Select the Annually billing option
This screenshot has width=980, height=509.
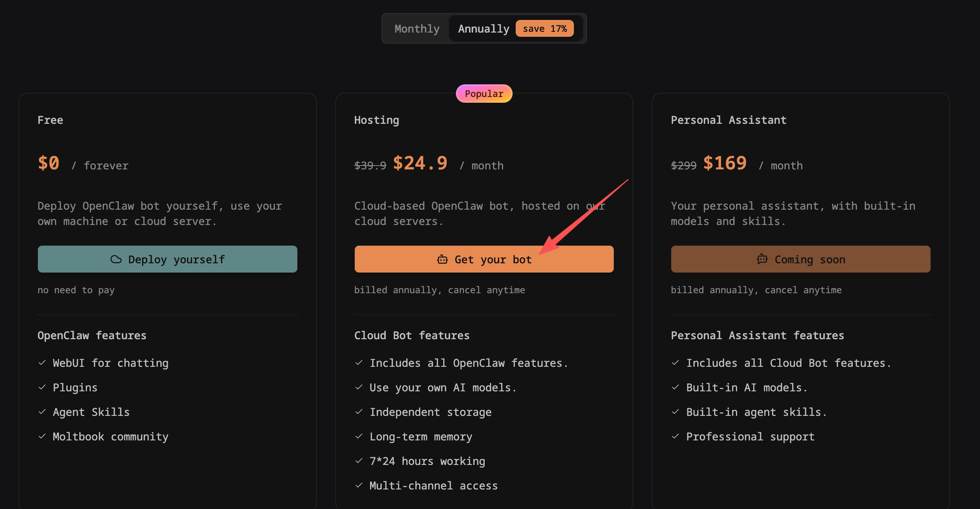click(483, 29)
